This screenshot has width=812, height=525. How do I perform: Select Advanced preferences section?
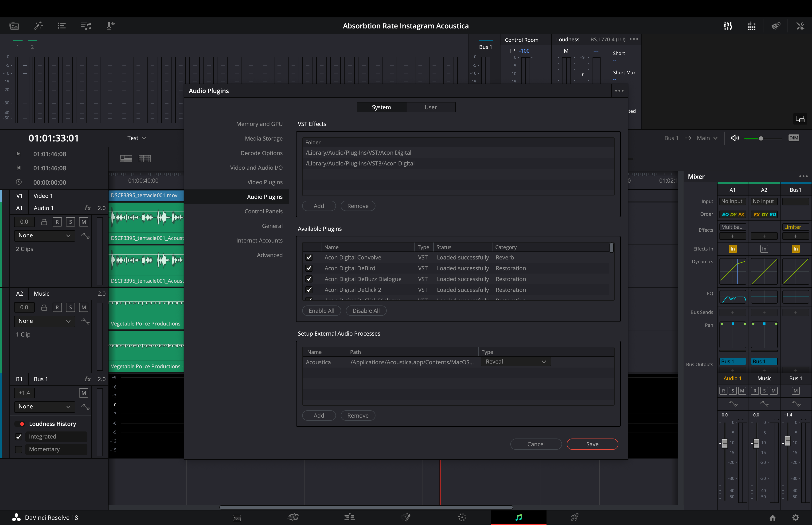269,255
